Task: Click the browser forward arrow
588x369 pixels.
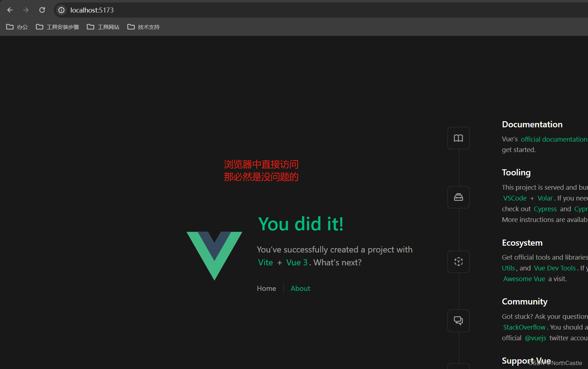Action: (26, 10)
